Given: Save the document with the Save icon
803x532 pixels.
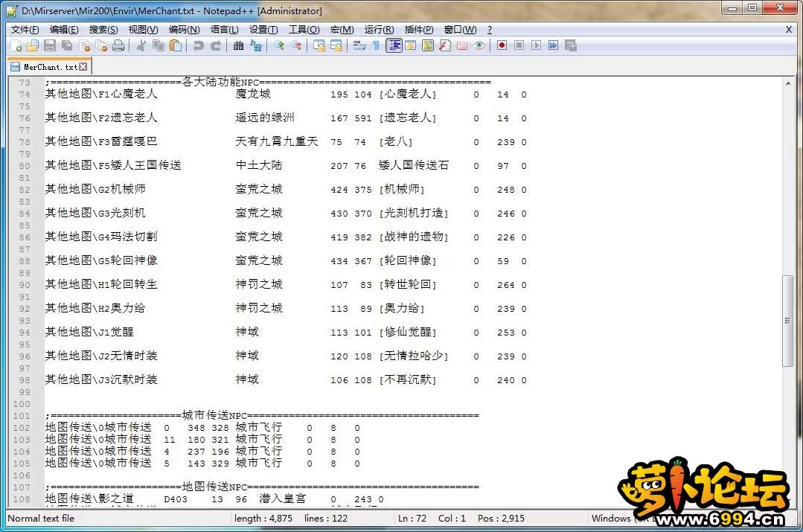Looking at the screenshot, I should pos(50,45).
